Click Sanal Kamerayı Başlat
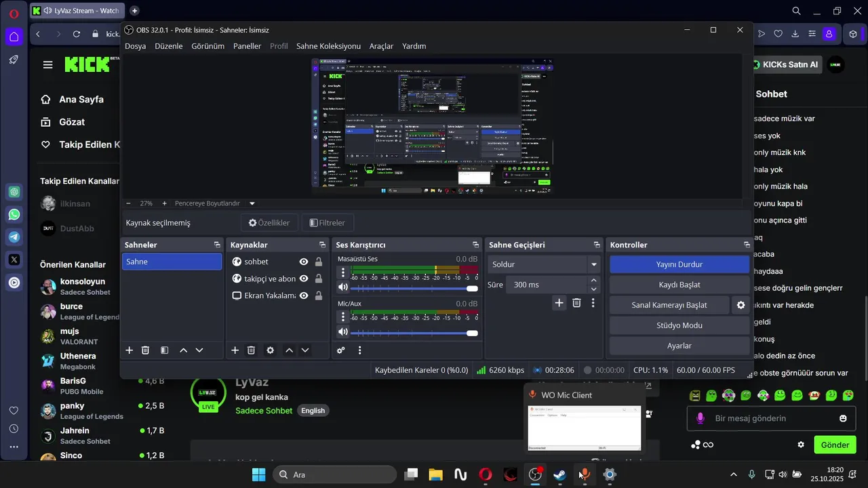868x488 pixels. tap(669, 305)
